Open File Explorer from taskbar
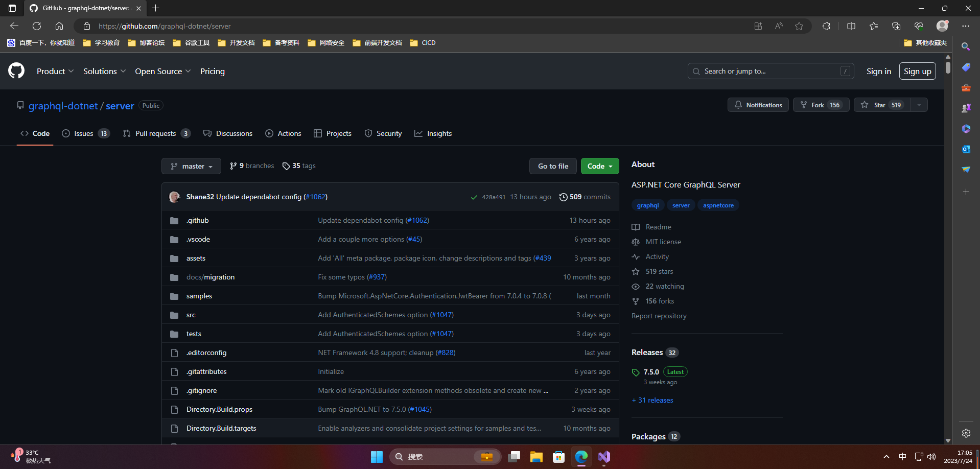 (x=536, y=457)
